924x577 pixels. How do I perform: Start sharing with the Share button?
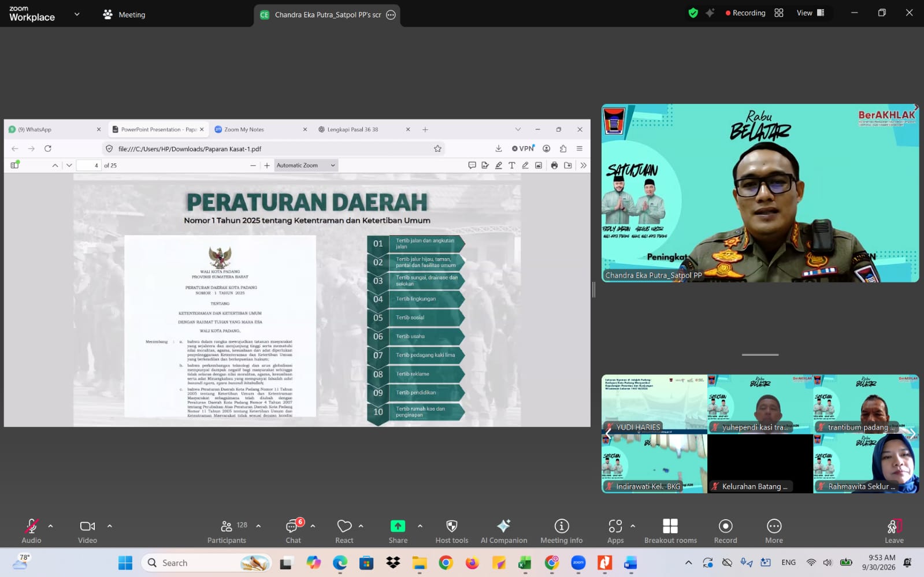coord(398,531)
